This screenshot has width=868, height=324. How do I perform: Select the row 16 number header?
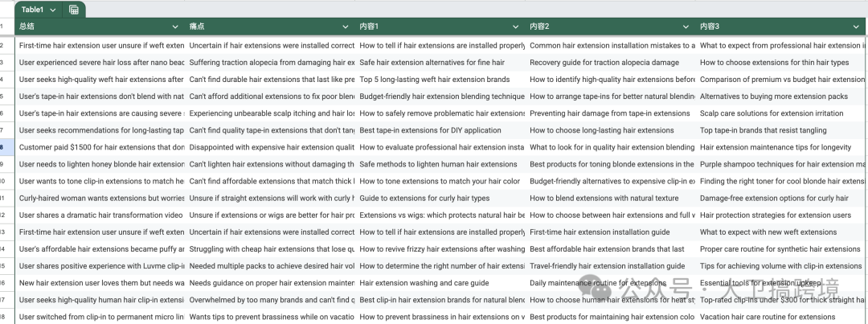point(6,283)
